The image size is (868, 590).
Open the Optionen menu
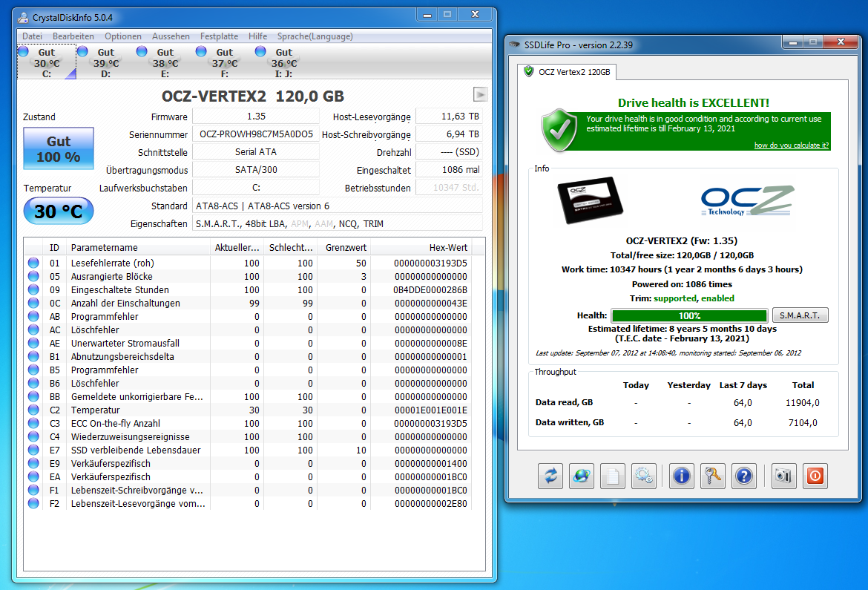click(x=123, y=36)
